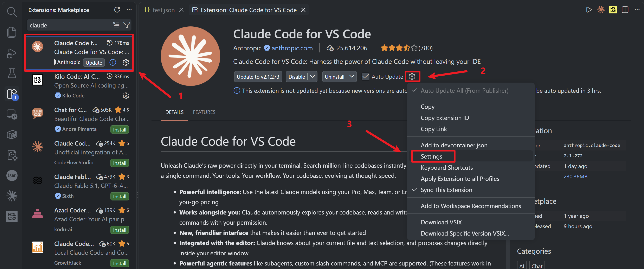Refresh the extensions marketplace list
The image size is (644, 269).
(x=117, y=10)
